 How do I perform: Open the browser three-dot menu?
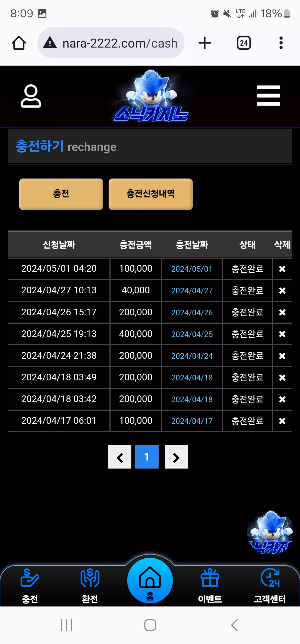[281, 43]
